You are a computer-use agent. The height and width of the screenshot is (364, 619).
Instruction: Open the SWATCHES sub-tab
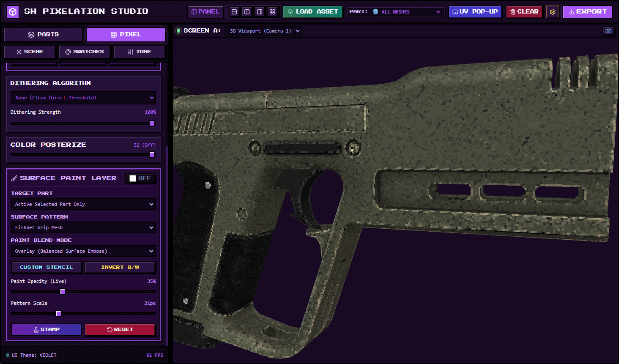coord(85,52)
